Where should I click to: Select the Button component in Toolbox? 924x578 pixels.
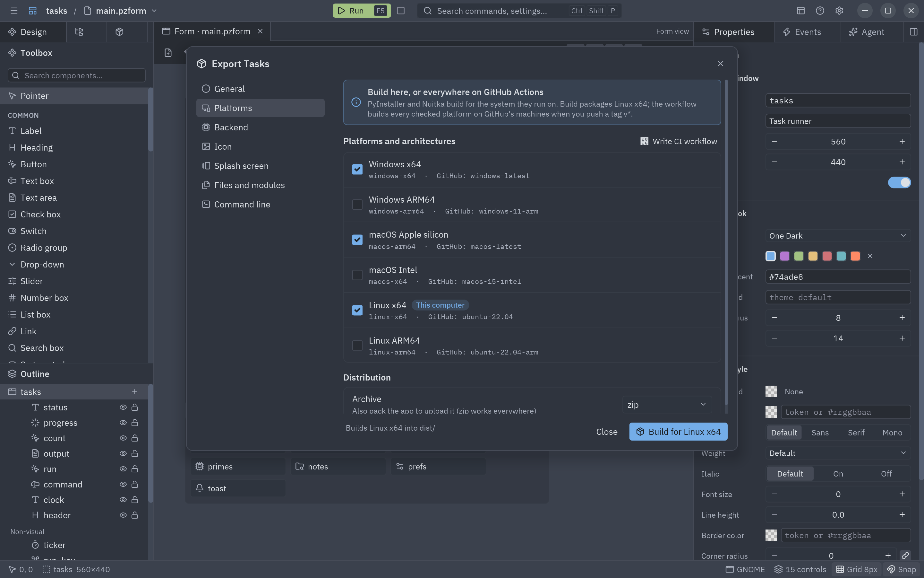click(74, 164)
